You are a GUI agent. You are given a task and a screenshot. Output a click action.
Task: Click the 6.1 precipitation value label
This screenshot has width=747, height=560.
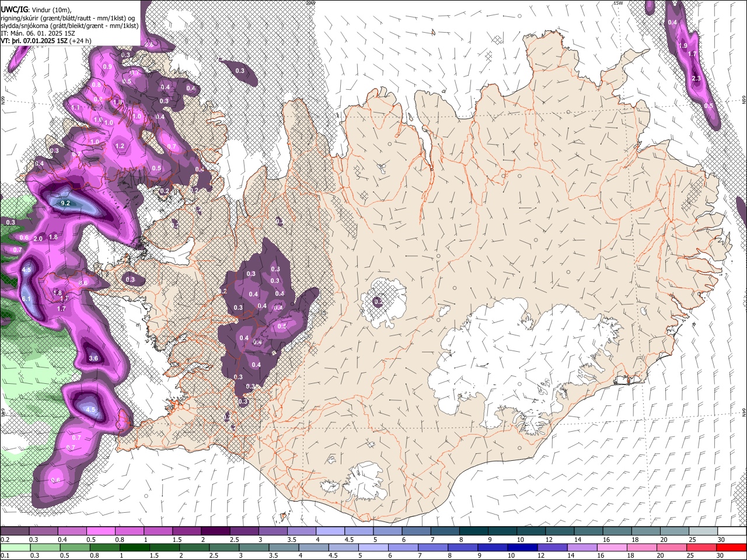[26, 299]
